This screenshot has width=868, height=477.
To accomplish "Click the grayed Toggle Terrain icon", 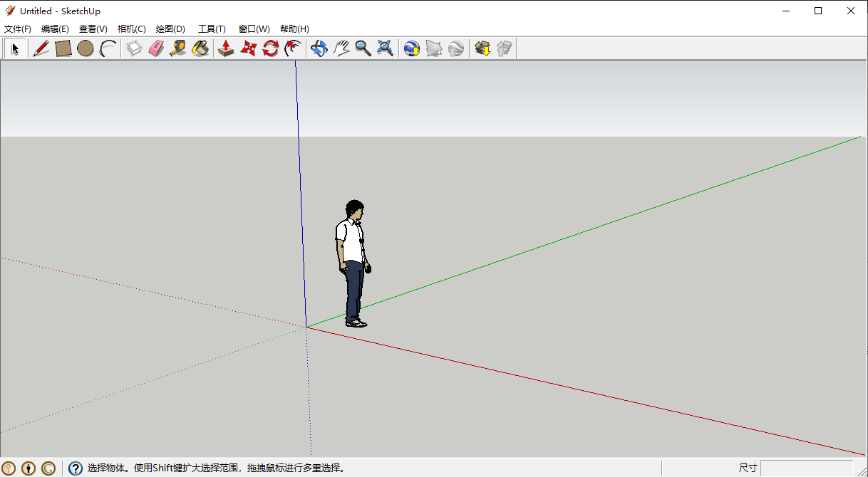I will click(x=433, y=48).
